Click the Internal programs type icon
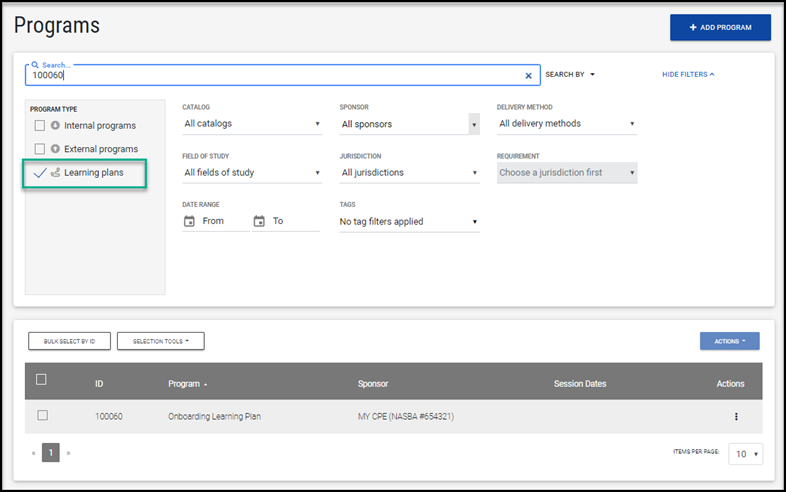The width and height of the screenshot is (786, 492). click(55, 125)
